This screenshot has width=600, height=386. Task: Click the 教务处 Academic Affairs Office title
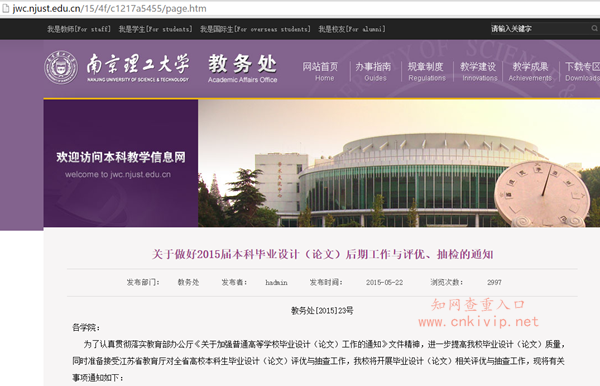(243, 68)
